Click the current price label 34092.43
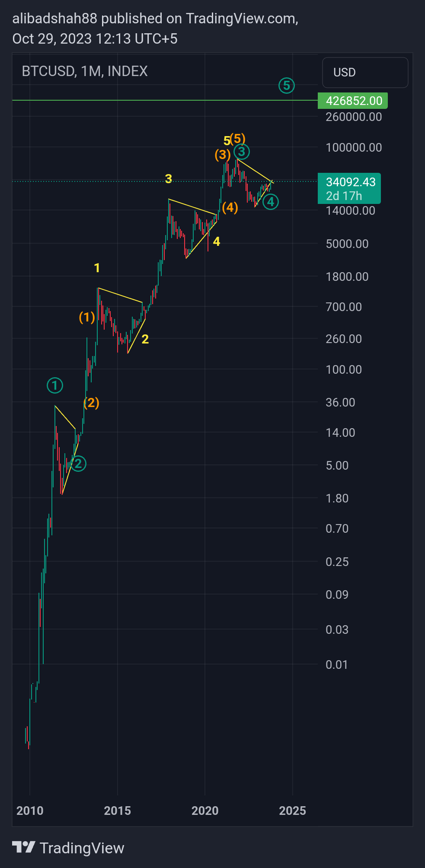The image size is (425, 868). tap(351, 182)
